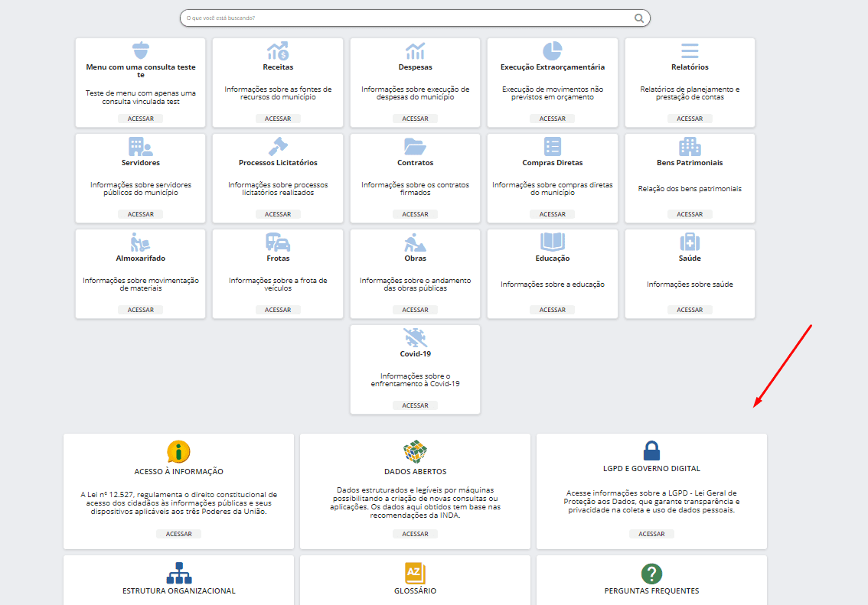The height and width of the screenshot is (605, 868).
Task: Open the Educação card title
Action: click(x=552, y=259)
